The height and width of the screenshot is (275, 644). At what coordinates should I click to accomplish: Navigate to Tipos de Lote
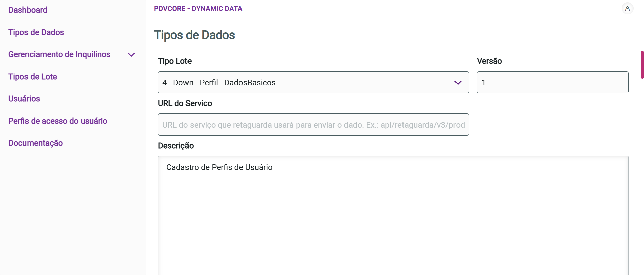click(33, 77)
